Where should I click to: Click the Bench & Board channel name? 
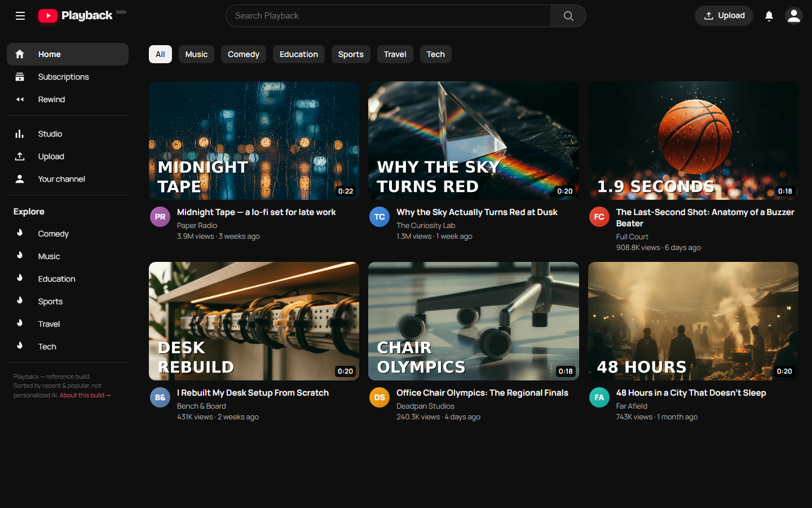[x=201, y=406]
